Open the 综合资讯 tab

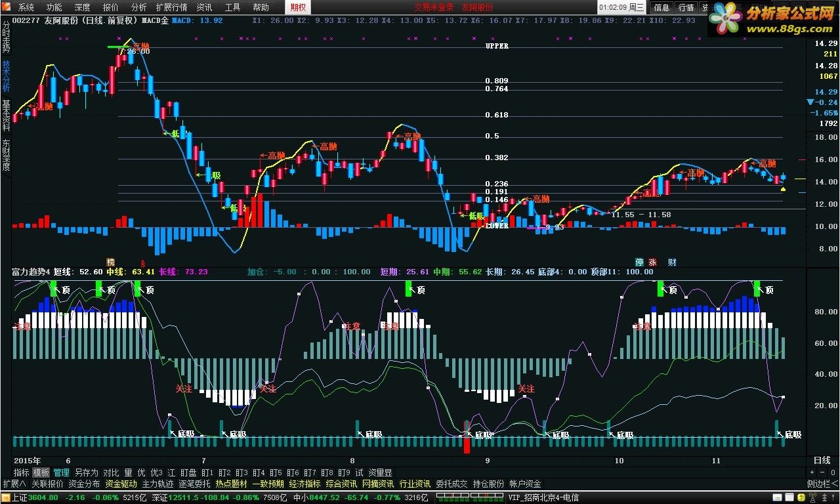(341, 484)
